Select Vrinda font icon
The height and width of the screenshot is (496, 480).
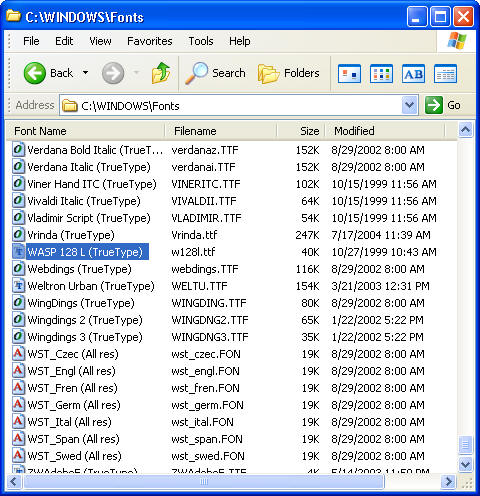tap(18, 234)
